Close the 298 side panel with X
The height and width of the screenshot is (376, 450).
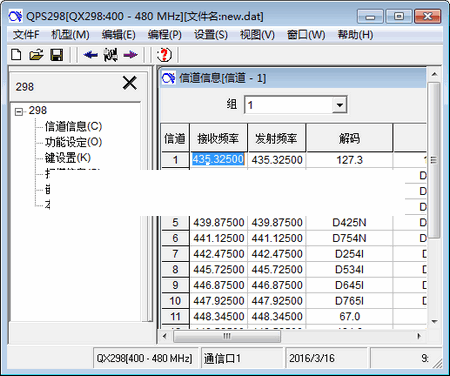coord(130,83)
